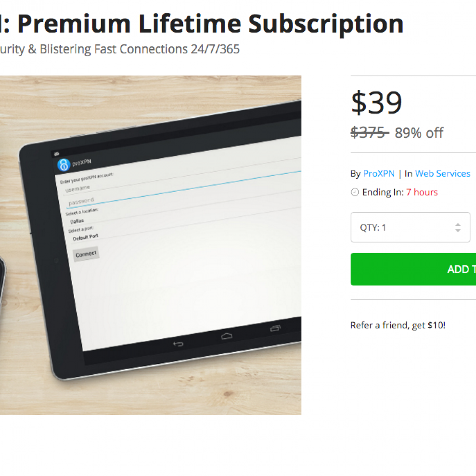
Task: Click Refer a friend, get $10
Action: tap(397, 325)
